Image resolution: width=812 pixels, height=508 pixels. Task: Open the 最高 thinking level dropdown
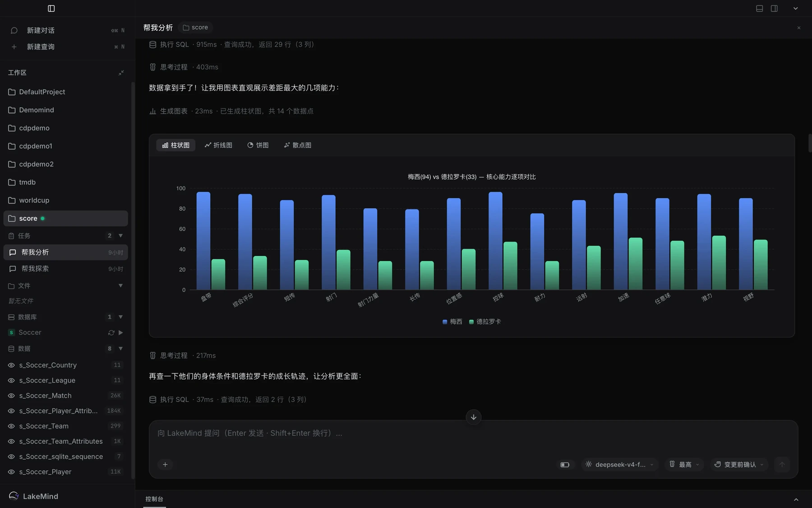tap(684, 464)
